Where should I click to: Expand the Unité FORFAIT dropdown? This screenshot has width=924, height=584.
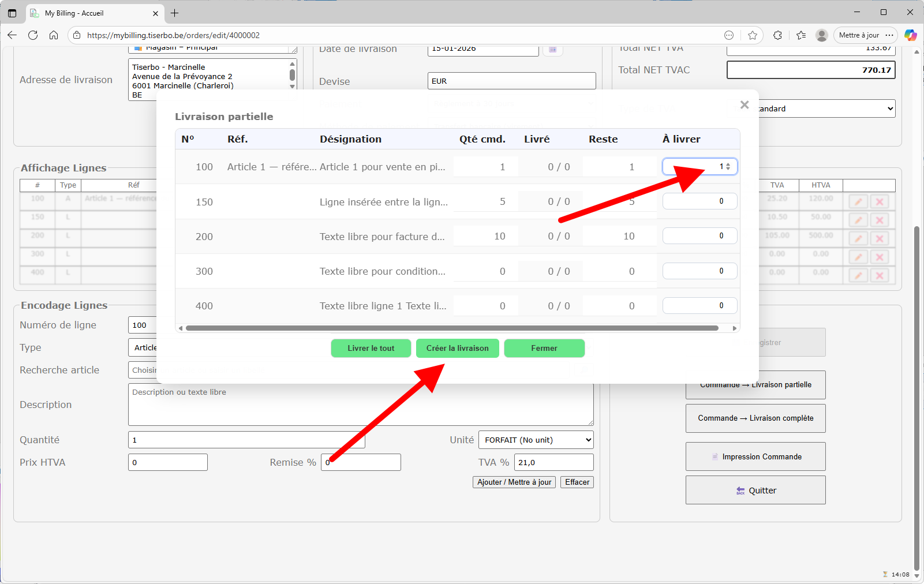(x=536, y=440)
